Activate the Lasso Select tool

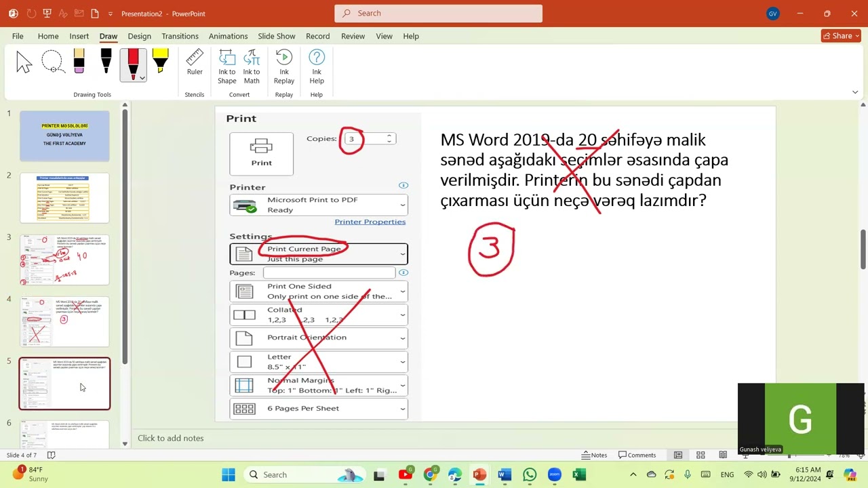[52, 62]
